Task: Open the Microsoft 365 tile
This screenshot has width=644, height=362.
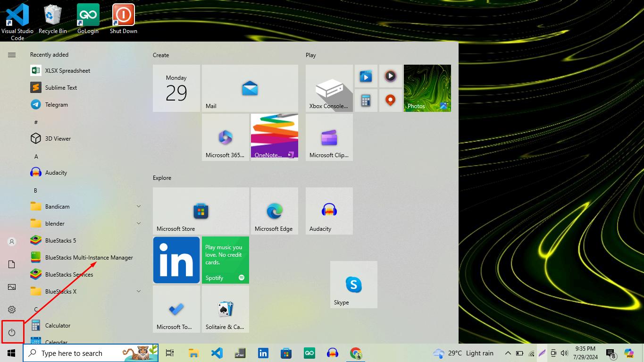Action: [x=226, y=137]
